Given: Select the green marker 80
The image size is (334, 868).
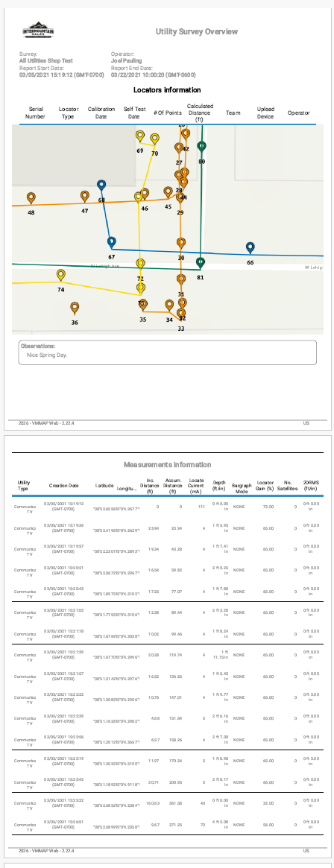Looking at the screenshot, I should click(x=201, y=148).
